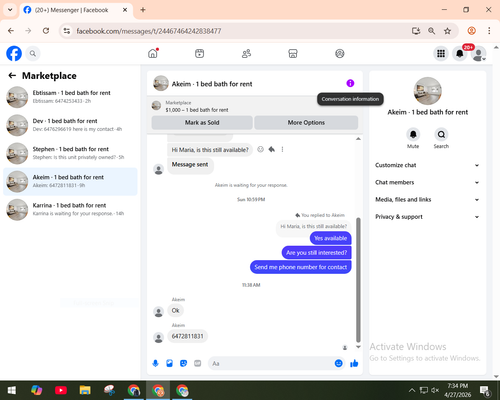Search in conversation with the Search icon

pyautogui.click(x=441, y=134)
